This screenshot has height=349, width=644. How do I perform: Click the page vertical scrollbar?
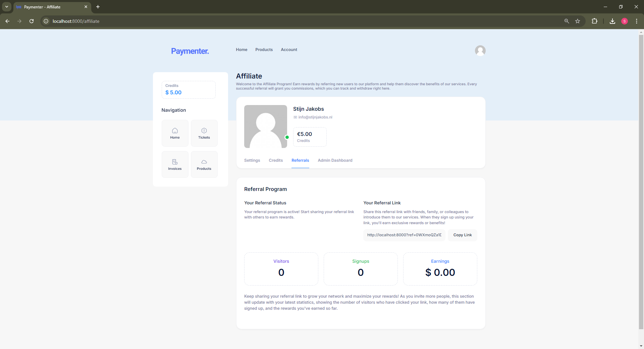641,181
